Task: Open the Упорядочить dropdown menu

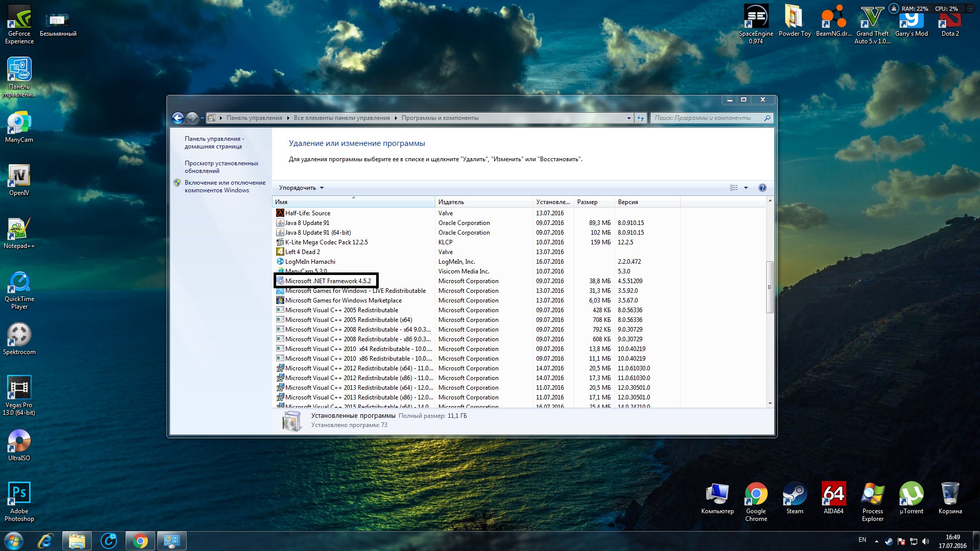Action: 301,188
